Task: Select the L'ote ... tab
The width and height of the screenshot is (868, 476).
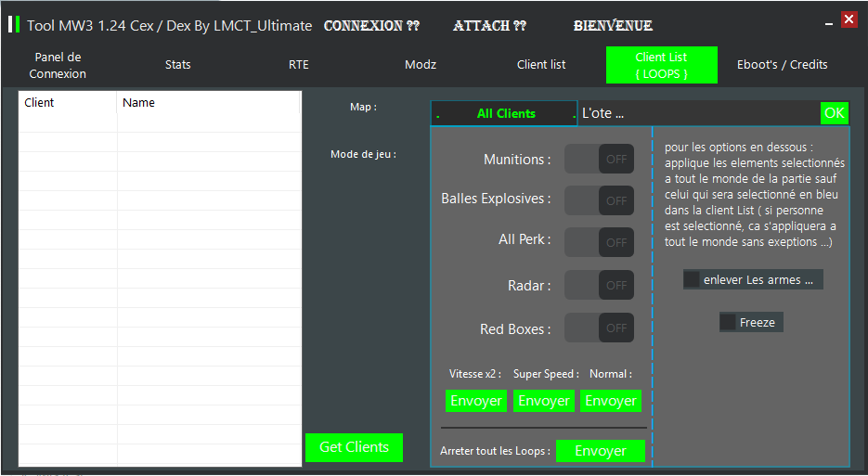Action: click(x=603, y=113)
